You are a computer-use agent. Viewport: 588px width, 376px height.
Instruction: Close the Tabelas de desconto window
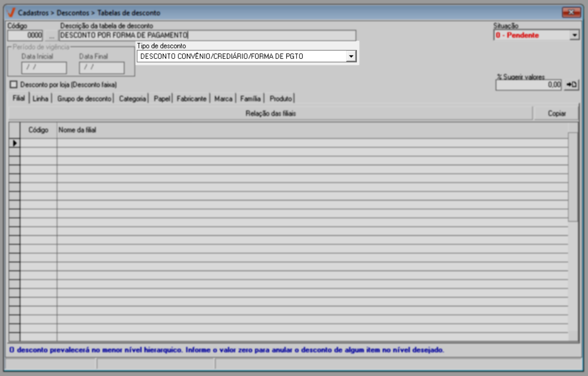pos(571,12)
